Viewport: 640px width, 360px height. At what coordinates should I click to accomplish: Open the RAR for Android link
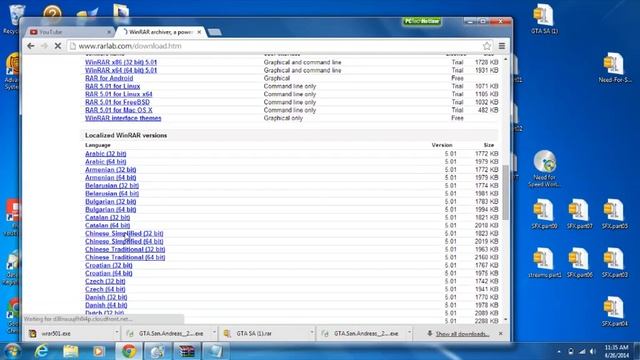(x=109, y=78)
